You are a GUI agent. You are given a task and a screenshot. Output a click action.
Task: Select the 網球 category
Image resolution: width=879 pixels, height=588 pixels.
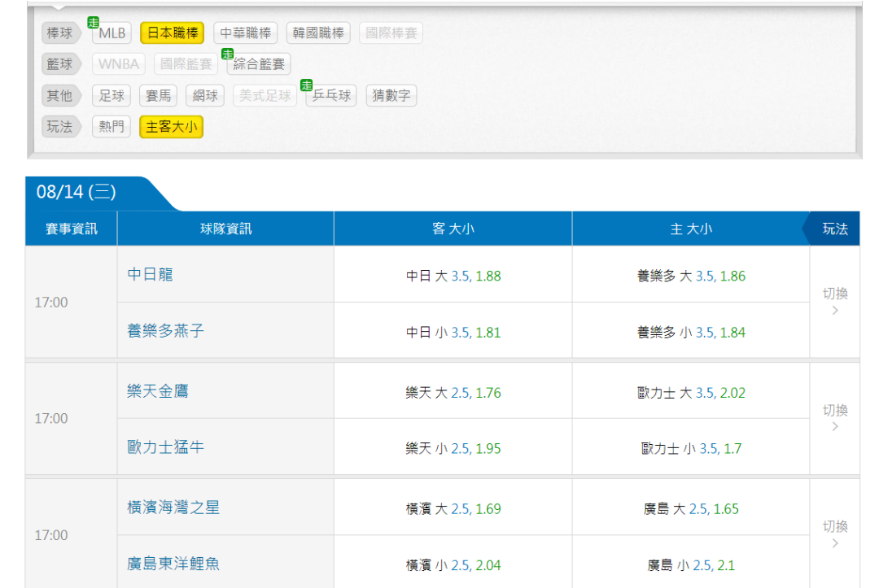tap(204, 96)
